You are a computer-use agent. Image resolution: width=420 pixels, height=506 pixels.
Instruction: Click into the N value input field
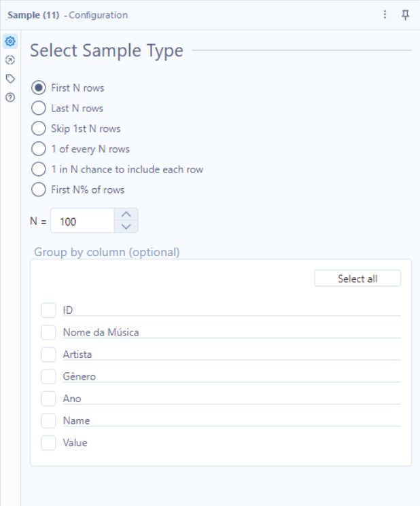(x=82, y=221)
